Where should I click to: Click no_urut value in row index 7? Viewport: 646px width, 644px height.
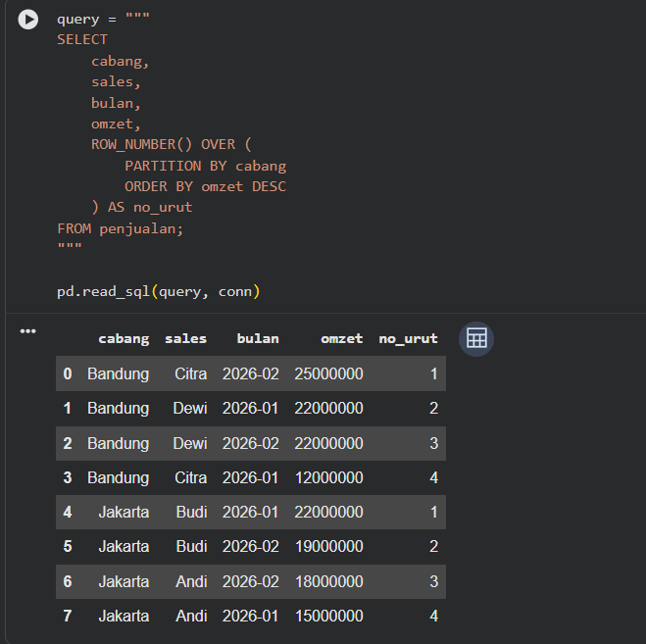[433, 616]
